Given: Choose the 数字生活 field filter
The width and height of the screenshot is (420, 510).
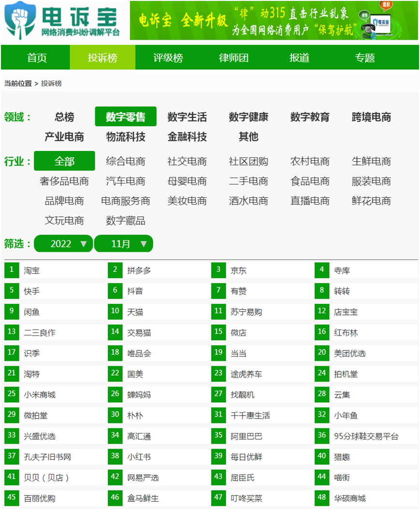Looking at the screenshot, I should pos(187,117).
